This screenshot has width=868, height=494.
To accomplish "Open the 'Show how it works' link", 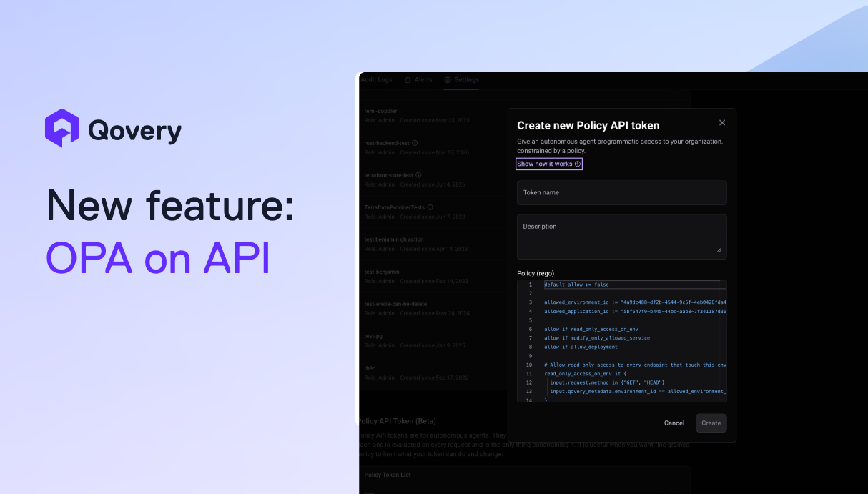I will click(545, 164).
